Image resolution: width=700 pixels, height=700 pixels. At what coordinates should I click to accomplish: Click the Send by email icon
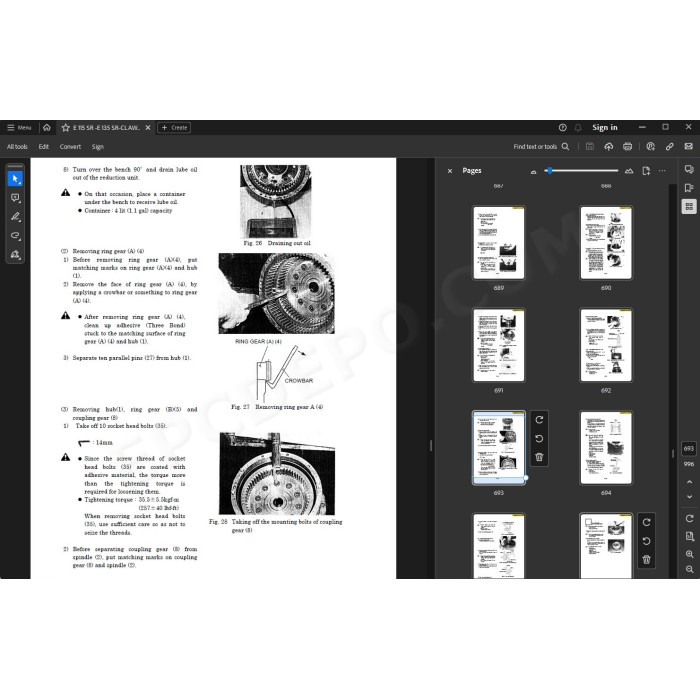(x=688, y=146)
